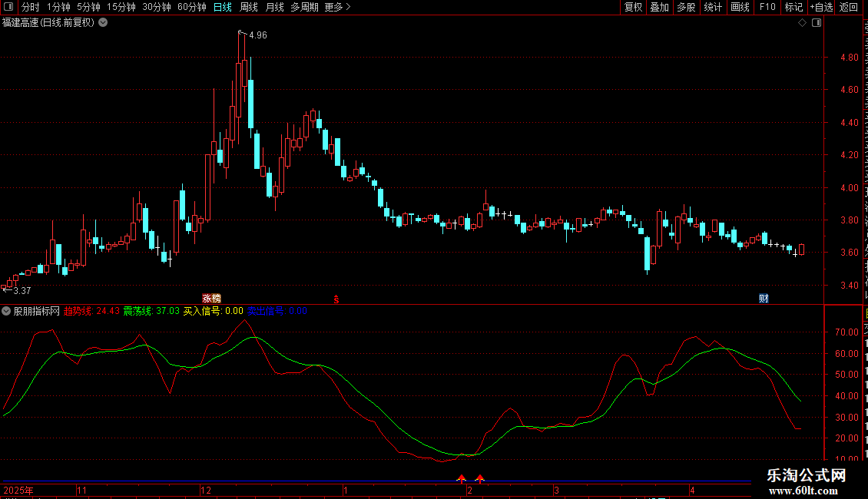This screenshot has height=499, width=868.
Task: Toggle the side panel icon at top-left
Action: click(8, 7)
